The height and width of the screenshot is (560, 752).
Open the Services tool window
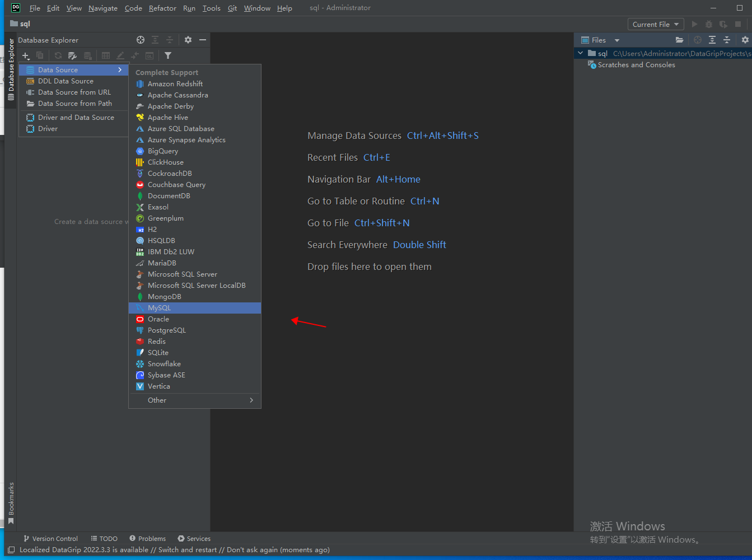[194, 539]
